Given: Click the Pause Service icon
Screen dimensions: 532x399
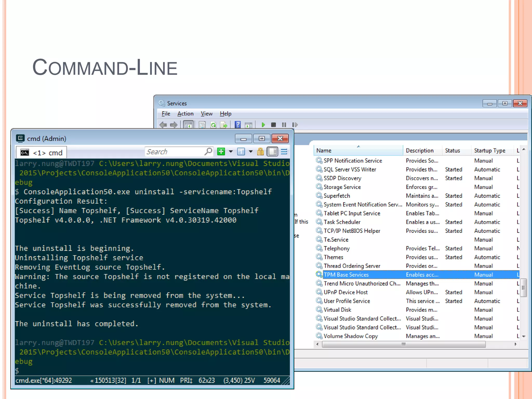Looking at the screenshot, I should tap(284, 125).
